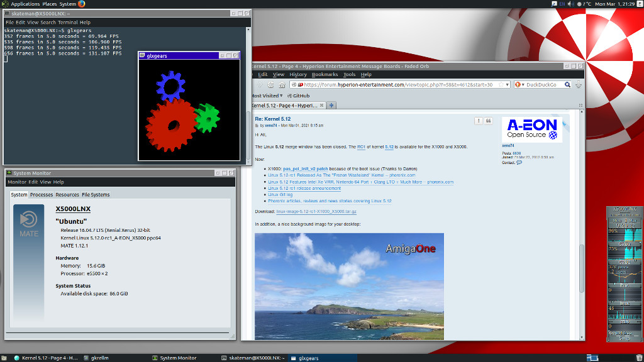Click the browser forward arrow button
The width and height of the screenshot is (644, 362).
click(x=260, y=85)
